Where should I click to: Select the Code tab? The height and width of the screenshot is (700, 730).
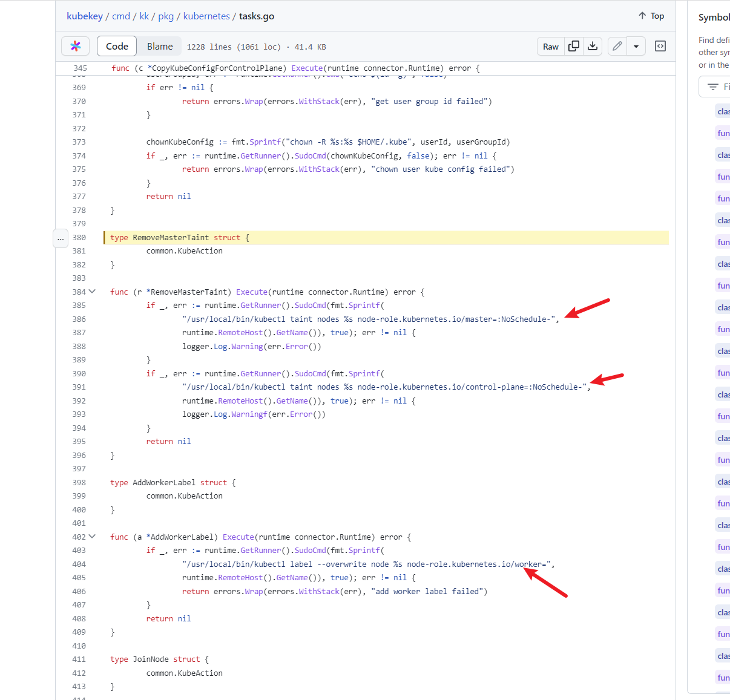click(116, 46)
